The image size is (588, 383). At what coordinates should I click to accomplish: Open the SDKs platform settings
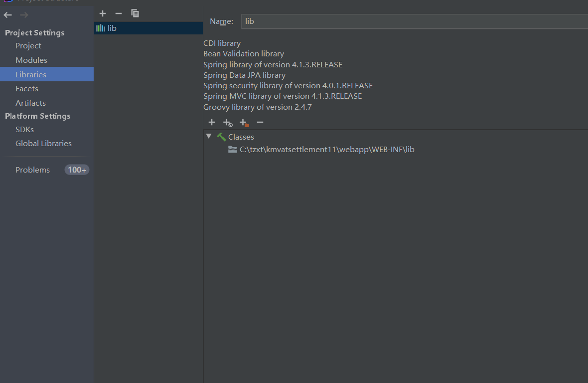coord(24,130)
